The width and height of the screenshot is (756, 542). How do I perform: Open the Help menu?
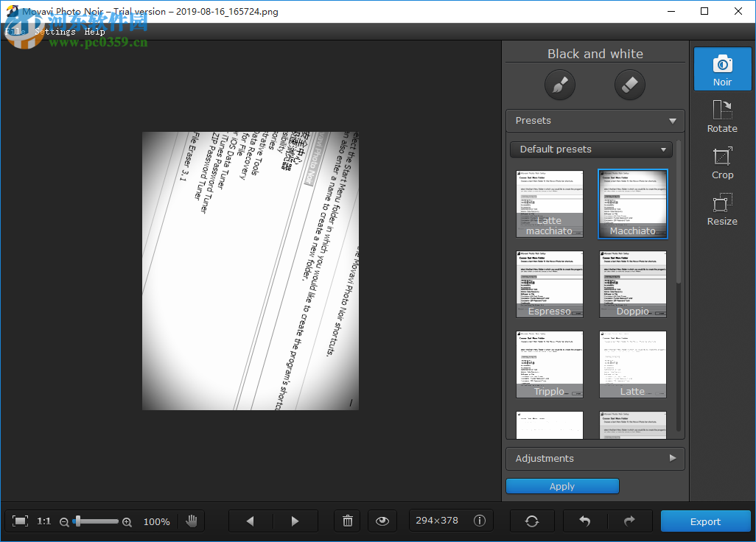[94, 31]
